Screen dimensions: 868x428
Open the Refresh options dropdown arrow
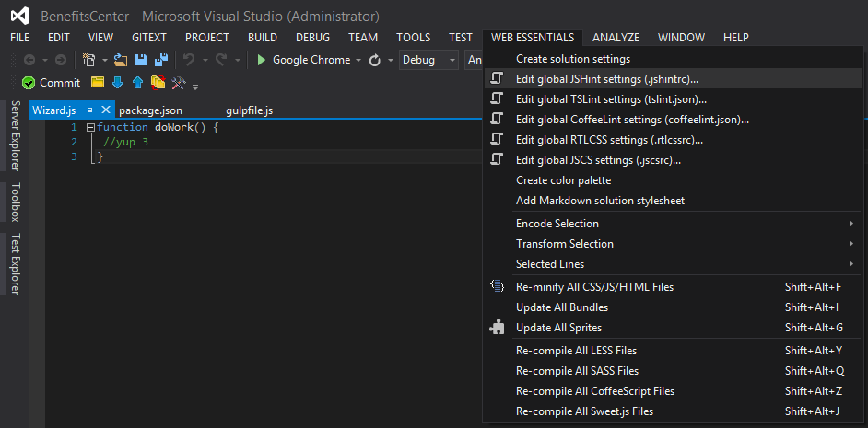(x=391, y=60)
